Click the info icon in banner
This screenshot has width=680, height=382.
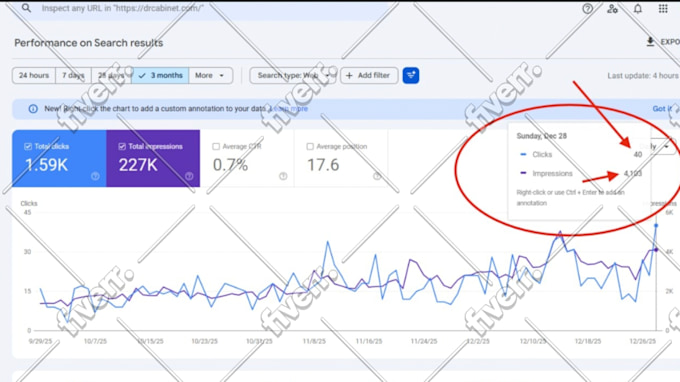tap(33, 109)
